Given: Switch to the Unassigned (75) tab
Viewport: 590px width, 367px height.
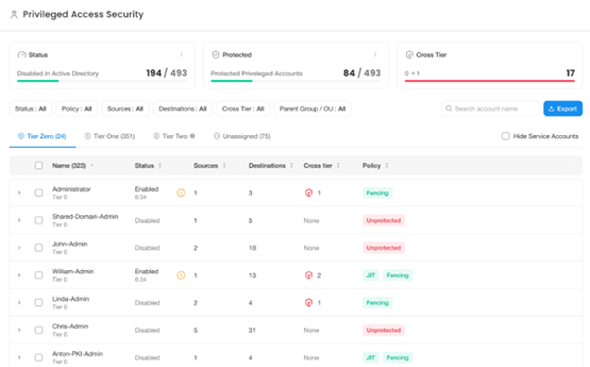Looking at the screenshot, I should click(242, 136).
